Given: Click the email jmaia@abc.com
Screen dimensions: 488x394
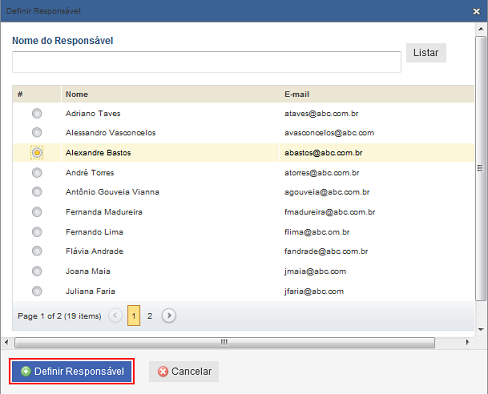Looking at the screenshot, I should point(315,271).
